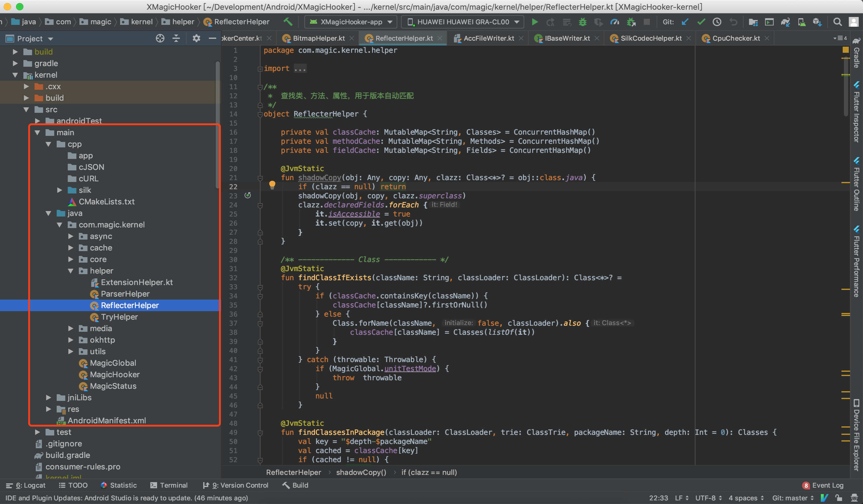Image resolution: width=863 pixels, height=504 pixels.
Task: Toggle the Flutter Outline tool window
Action: (x=857, y=185)
